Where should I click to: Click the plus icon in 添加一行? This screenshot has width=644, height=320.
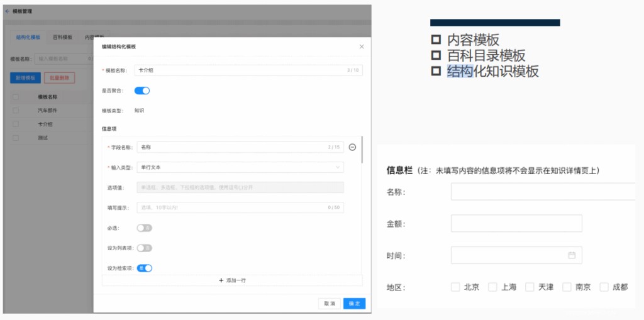pos(221,280)
